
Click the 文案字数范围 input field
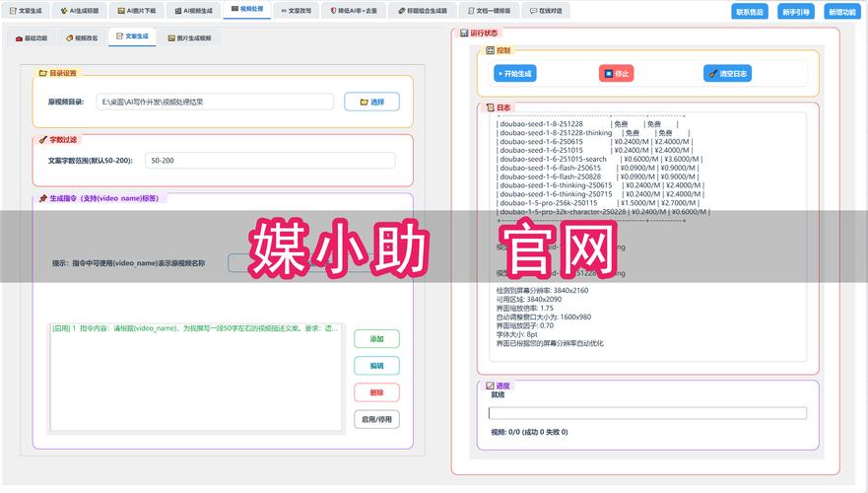(268, 160)
